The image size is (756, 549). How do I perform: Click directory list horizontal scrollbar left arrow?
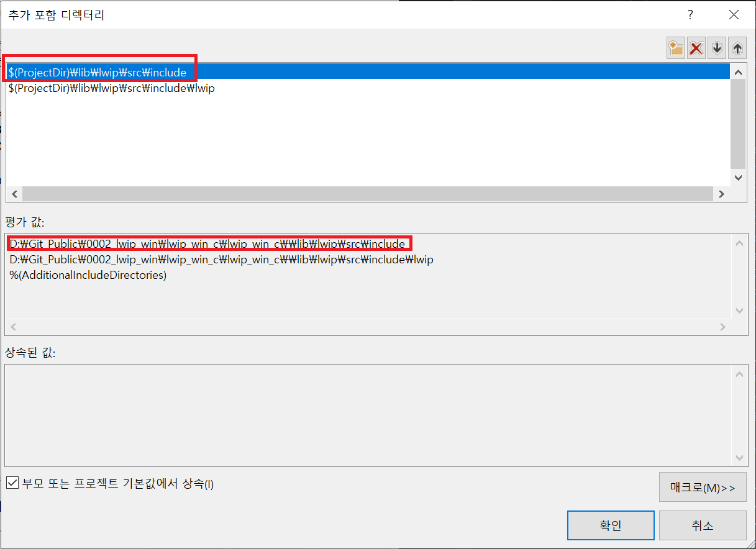click(14, 194)
